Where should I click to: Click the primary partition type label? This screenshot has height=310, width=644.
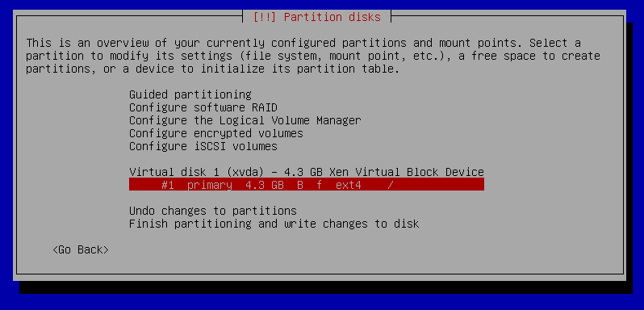[x=210, y=185]
